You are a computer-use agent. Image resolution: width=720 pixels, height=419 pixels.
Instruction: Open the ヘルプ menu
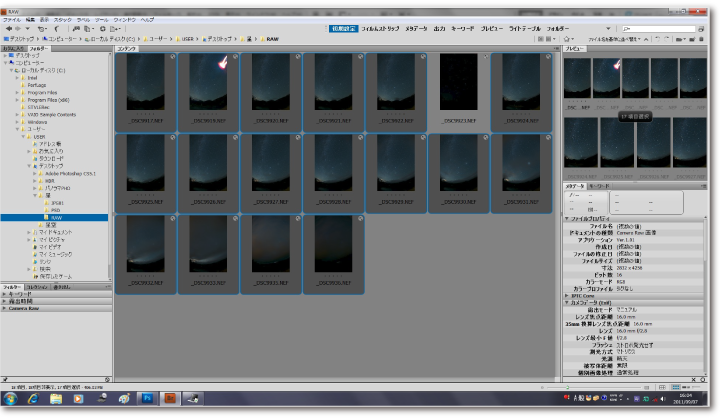pyautogui.click(x=147, y=19)
